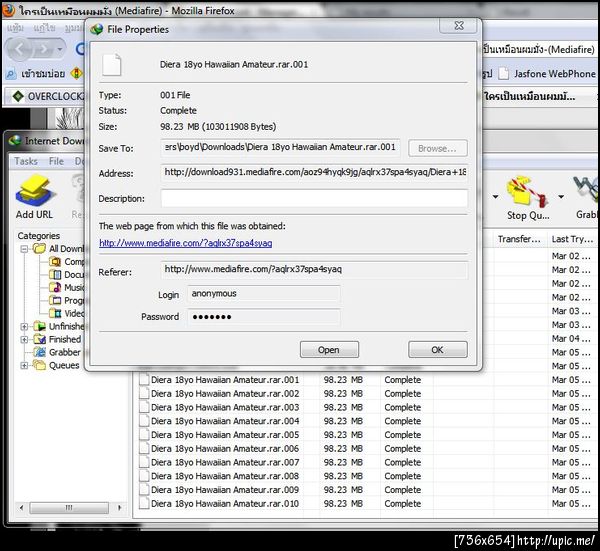The height and width of the screenshot is (551, 600).
Task: Open the Jasfone WebPhone bookmark
Action: click(547, 73)
